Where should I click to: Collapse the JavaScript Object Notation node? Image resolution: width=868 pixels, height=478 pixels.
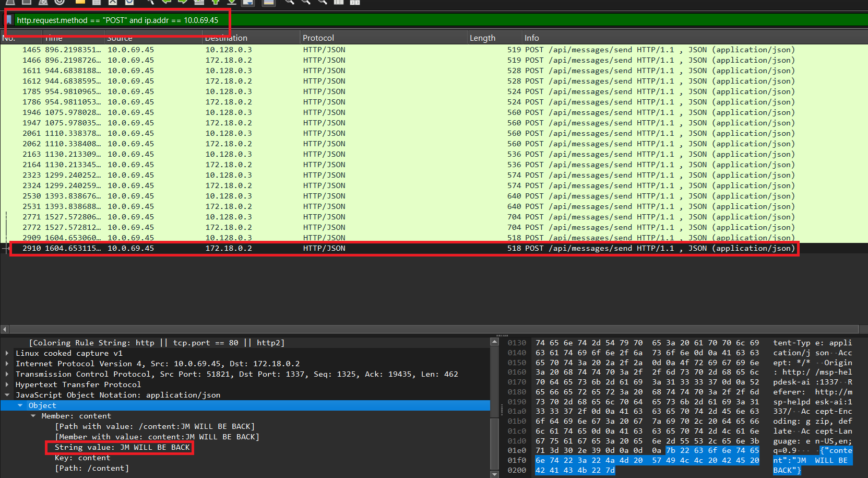point(7,395)
